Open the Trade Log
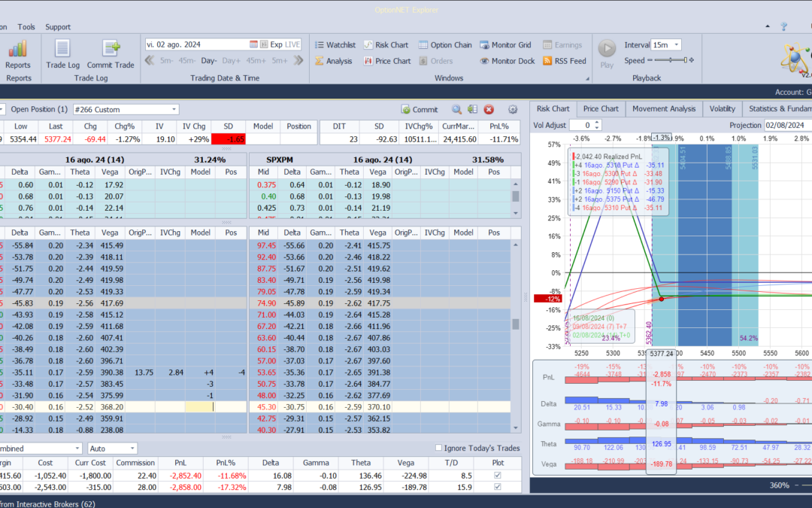This screenshot has height=508, width=812. coord(62,55)
